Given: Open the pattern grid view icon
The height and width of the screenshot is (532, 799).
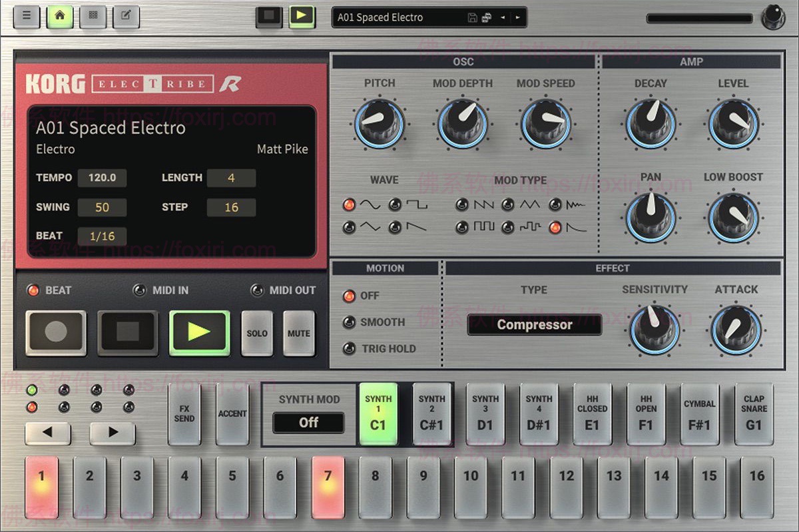Looking at the screenshot, I should click(93, 17).
